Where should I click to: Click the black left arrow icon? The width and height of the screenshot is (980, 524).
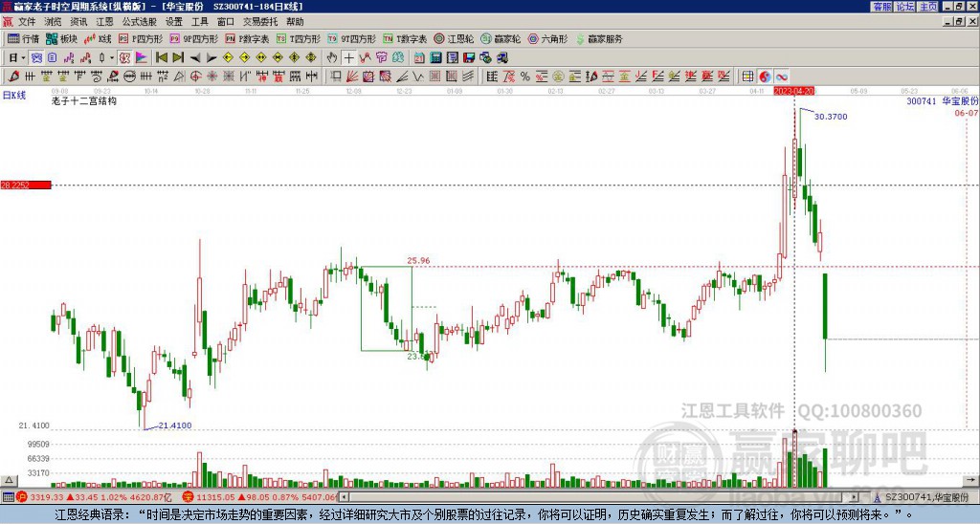tap(195, 58)
